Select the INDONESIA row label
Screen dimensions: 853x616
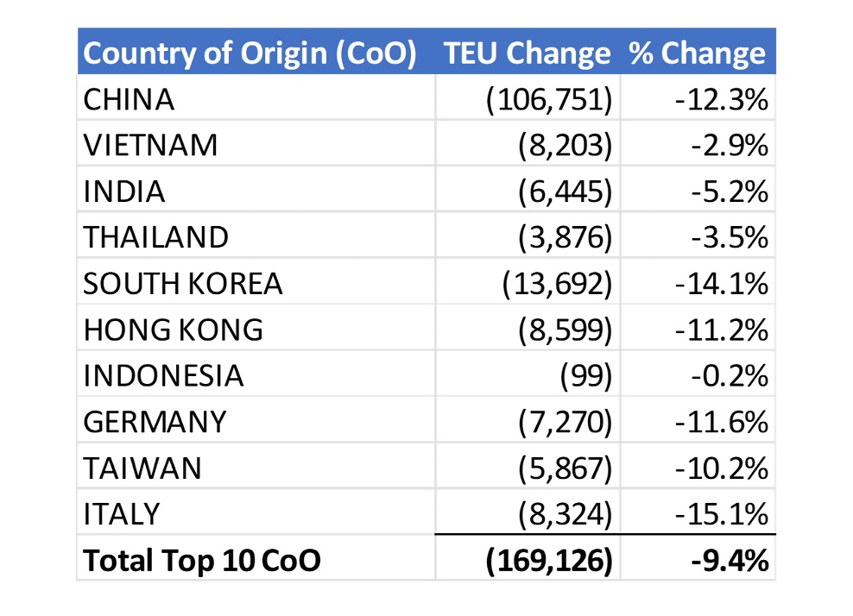pos(163,376)
